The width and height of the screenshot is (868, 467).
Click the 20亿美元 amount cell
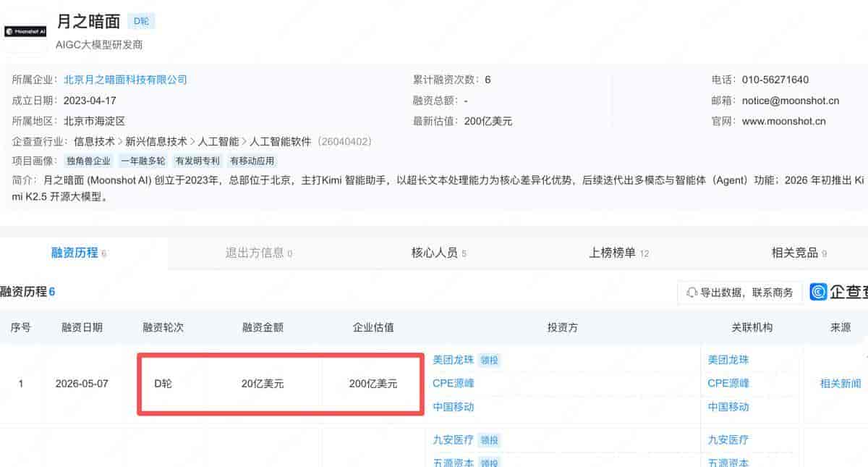(263, 384)
